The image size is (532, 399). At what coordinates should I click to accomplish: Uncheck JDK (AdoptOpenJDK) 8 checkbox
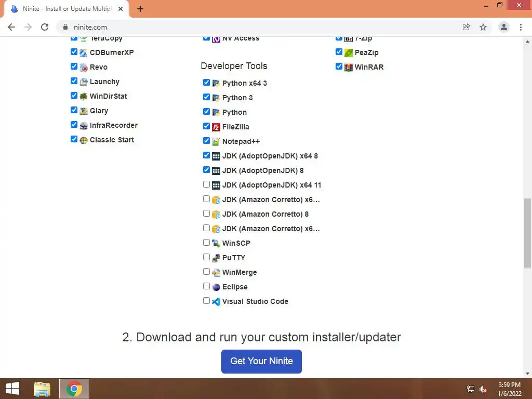click(206, 170)
